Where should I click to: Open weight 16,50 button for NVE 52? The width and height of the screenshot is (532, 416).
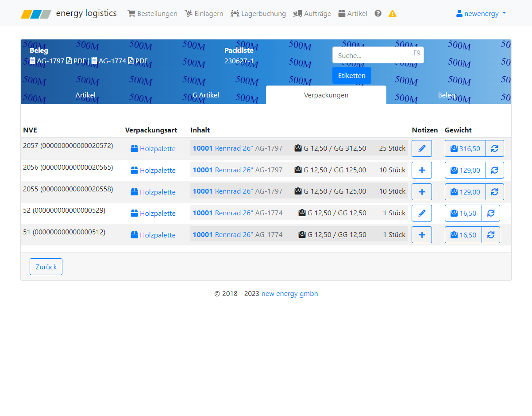(x=463, y=213)
